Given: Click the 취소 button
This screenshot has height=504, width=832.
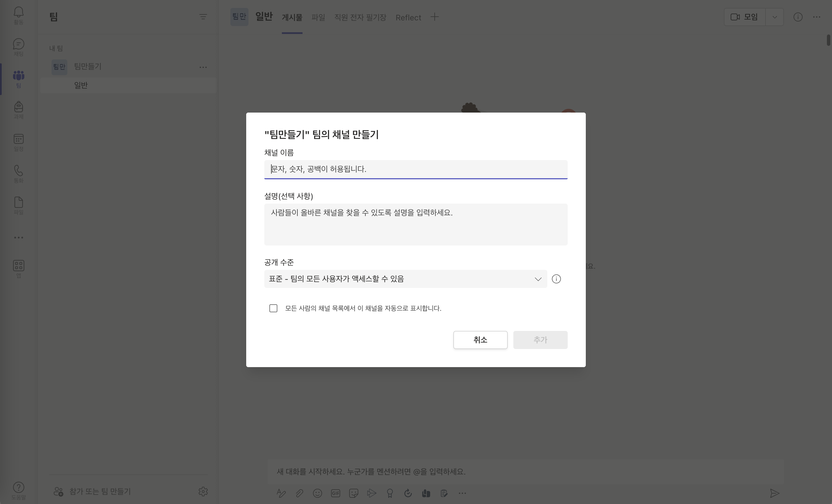Looking at the screenshot, I should click(480, 340).
